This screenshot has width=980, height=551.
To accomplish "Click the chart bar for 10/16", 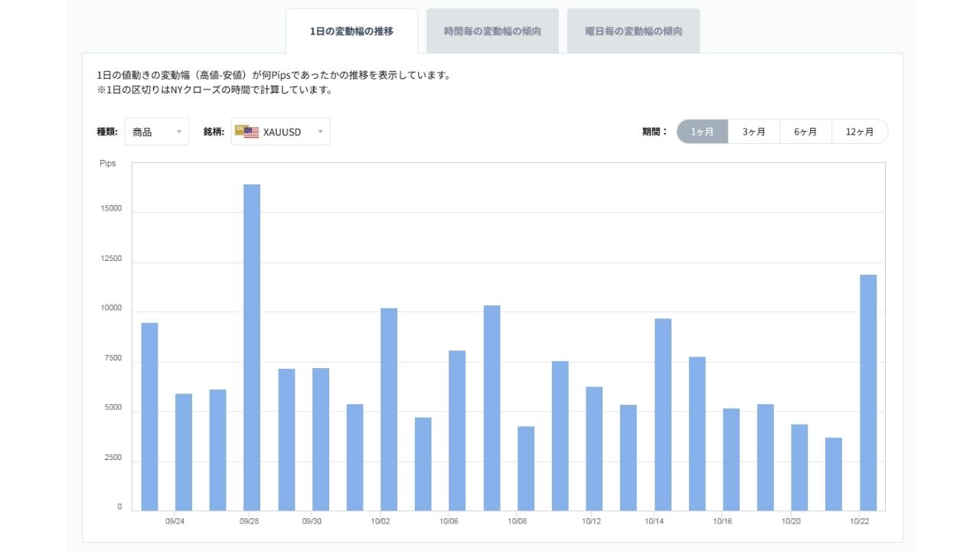I will (x=731, y=460).
